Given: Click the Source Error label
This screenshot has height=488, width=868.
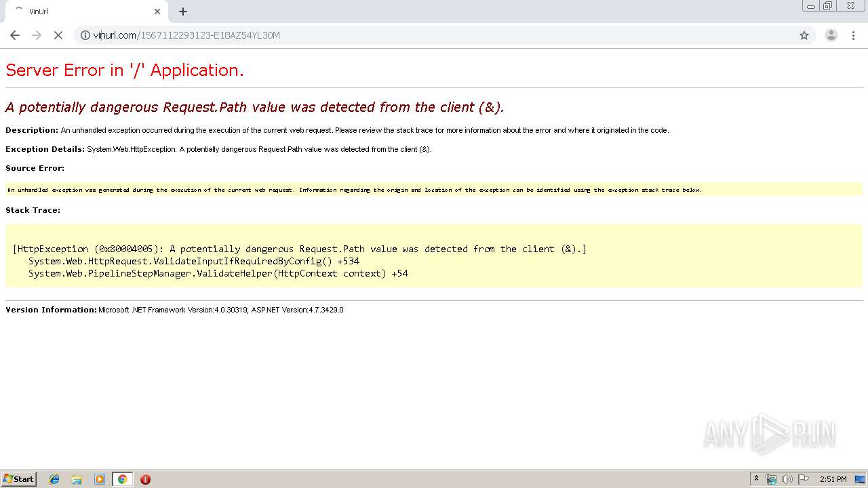Looking at the screenshot, I should click(35, 168).
